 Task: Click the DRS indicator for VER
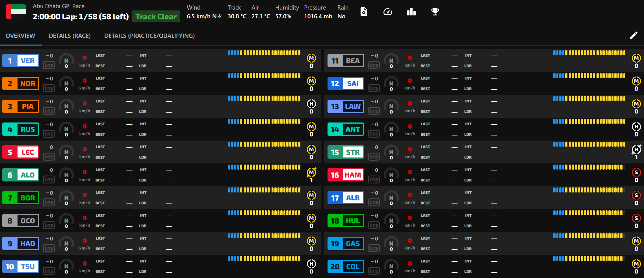pyautogui.click(x=49, y=65)
